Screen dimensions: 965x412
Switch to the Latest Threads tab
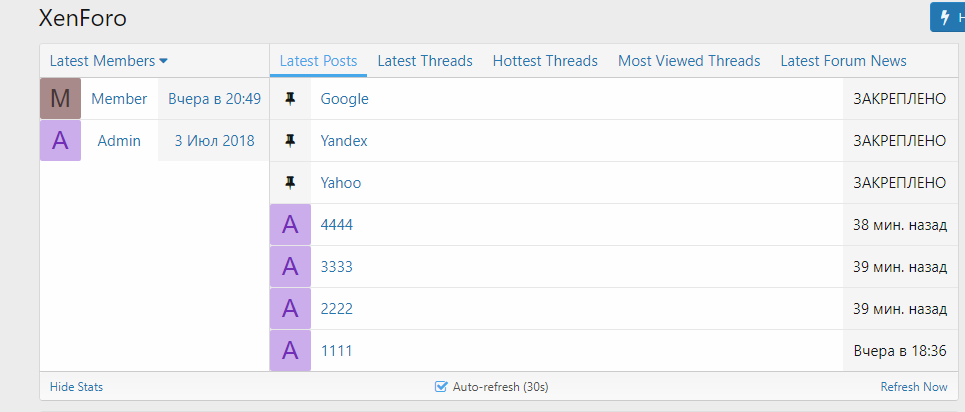pyautogui.click(x=425, y=61)
